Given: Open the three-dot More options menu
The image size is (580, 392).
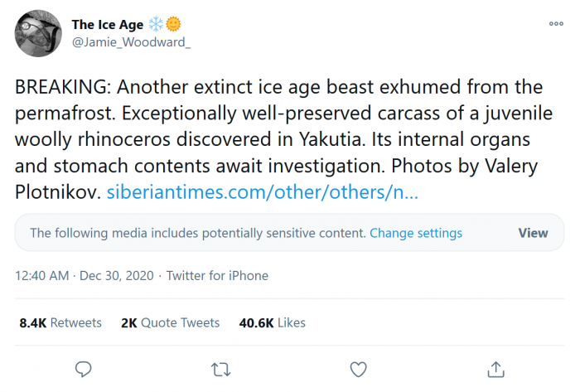Looking at the screenshot, I should tap(556, 25).
